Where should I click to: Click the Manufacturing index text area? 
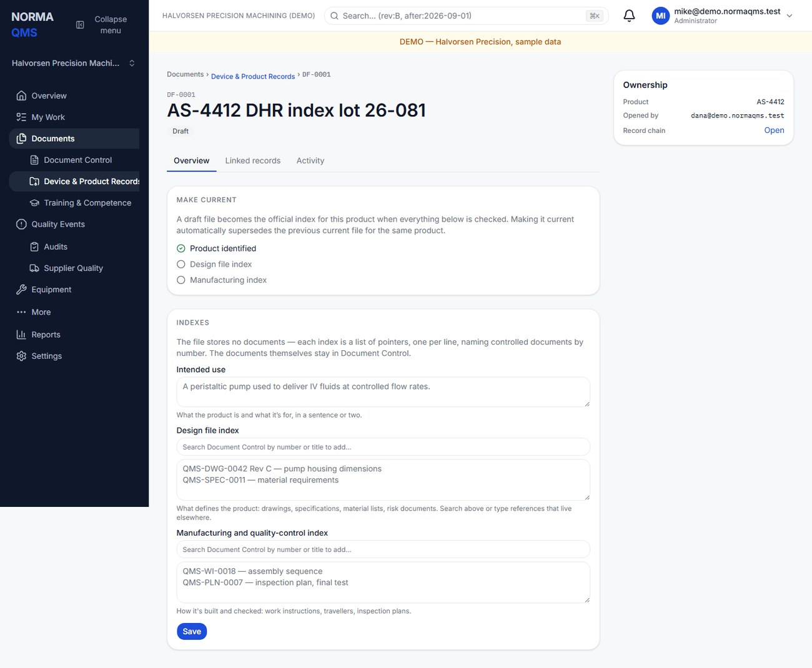point(383,582)
